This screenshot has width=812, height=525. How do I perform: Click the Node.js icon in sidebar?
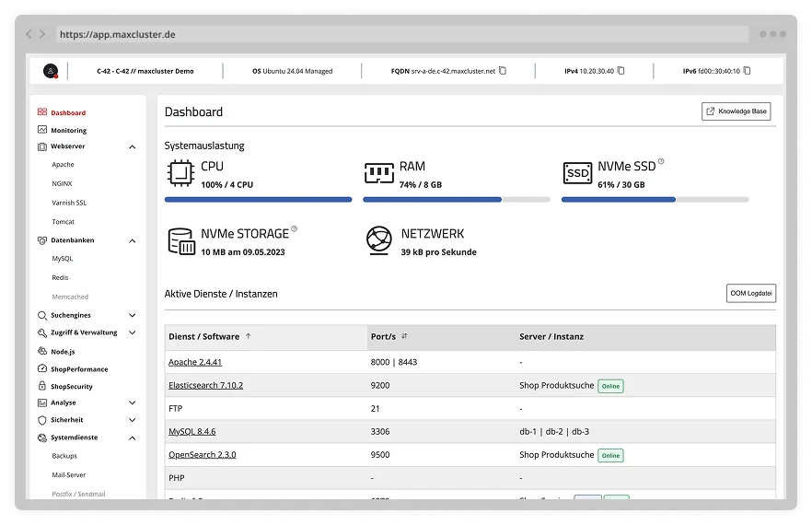point(42,351)
